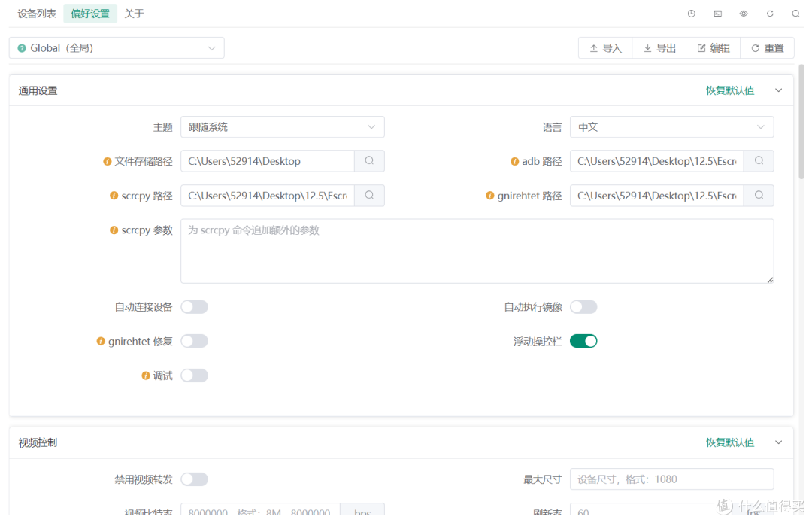Browse for 文件存储路径 using its search icon
The height and width of the screenshot is (523, 812).
pyautogui.click(x=369, y=161)
